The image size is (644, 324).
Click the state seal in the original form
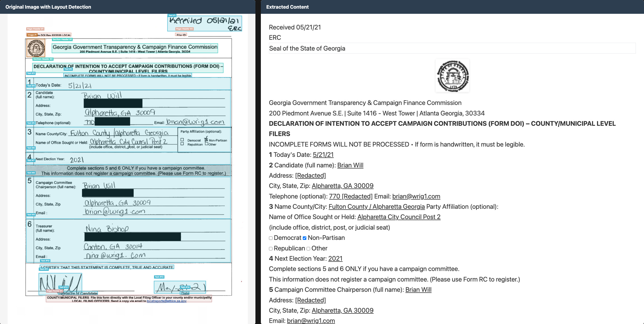click(x=36, y=48)
